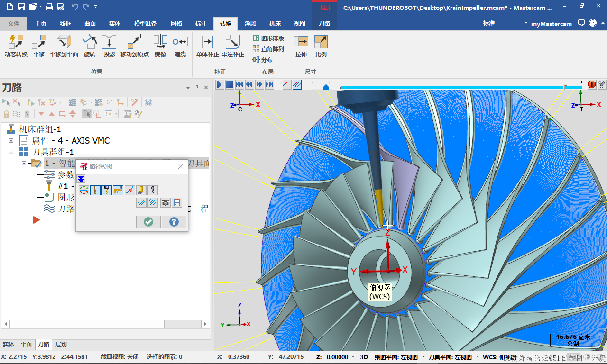The width and height of the screenshot is (607, 364).
Task: Select Move to Origin (移动到原点)
Action: (135, 46)
